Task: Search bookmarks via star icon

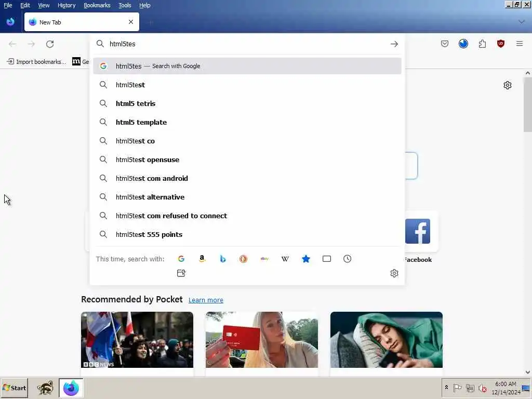Action: pyautogui.click(x=305, y=259)
